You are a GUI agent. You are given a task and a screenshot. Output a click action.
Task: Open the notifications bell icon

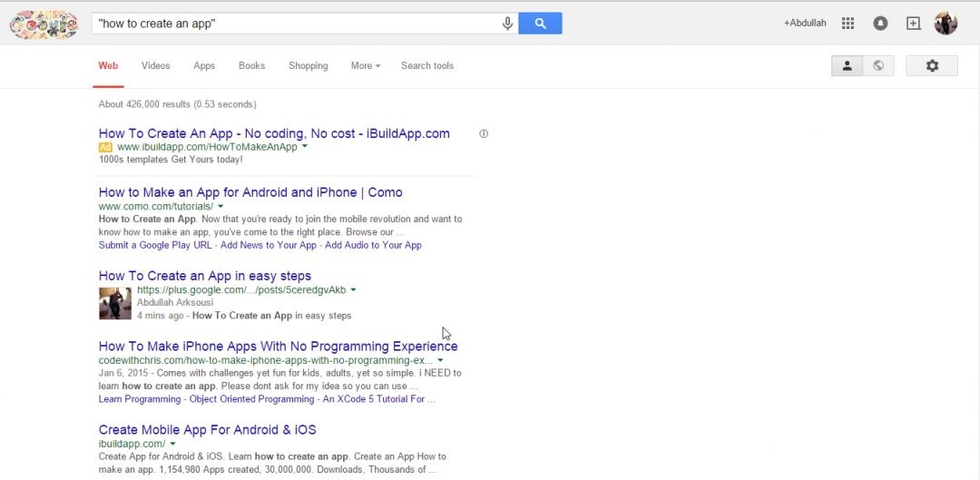tap(880, 24)
